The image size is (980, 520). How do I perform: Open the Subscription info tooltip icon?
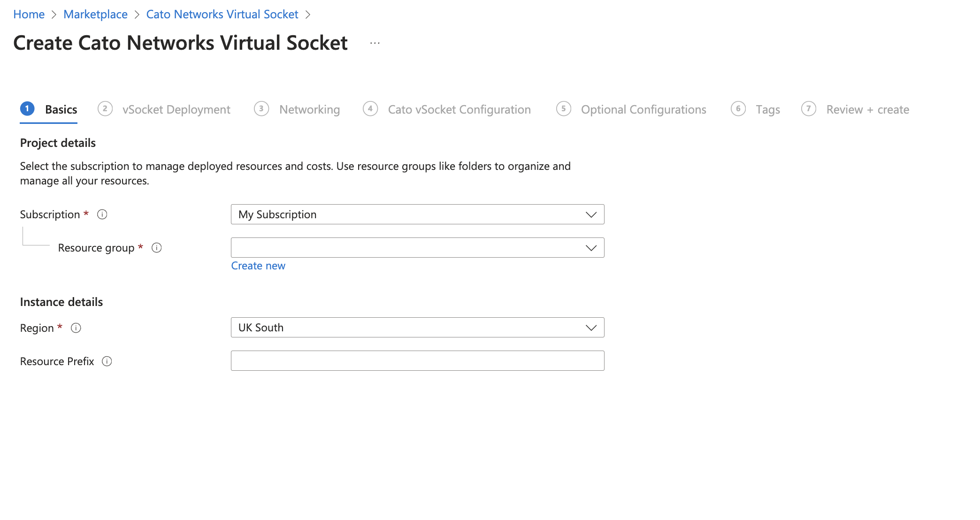tap(102, 214)
